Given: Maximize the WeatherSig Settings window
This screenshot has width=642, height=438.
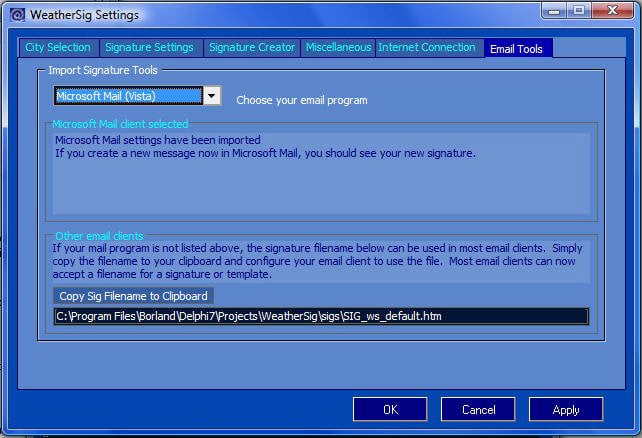Looking at the screenshot, I should pyautogui.click(x=579, y=11).
